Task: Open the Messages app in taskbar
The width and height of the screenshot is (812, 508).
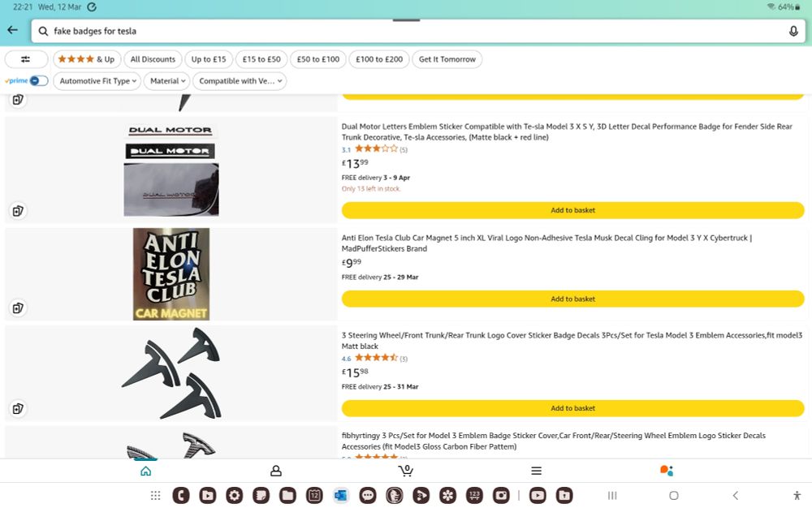Action: pos(368,496)
